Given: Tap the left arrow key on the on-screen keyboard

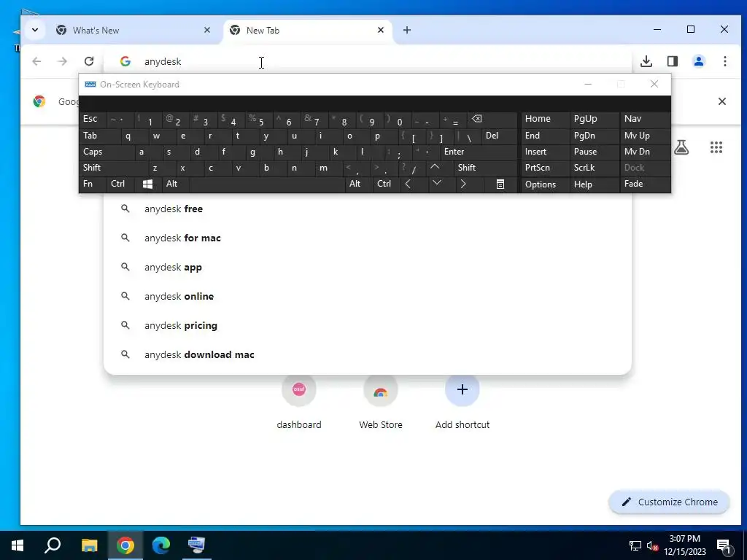Looking at the screenshot, I should 408,184.
